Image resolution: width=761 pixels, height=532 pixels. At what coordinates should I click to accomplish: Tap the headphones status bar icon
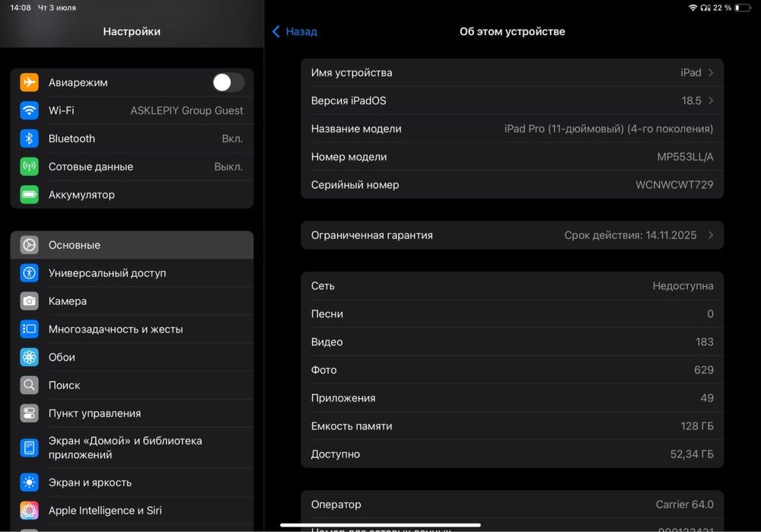(x=705, y=8)
